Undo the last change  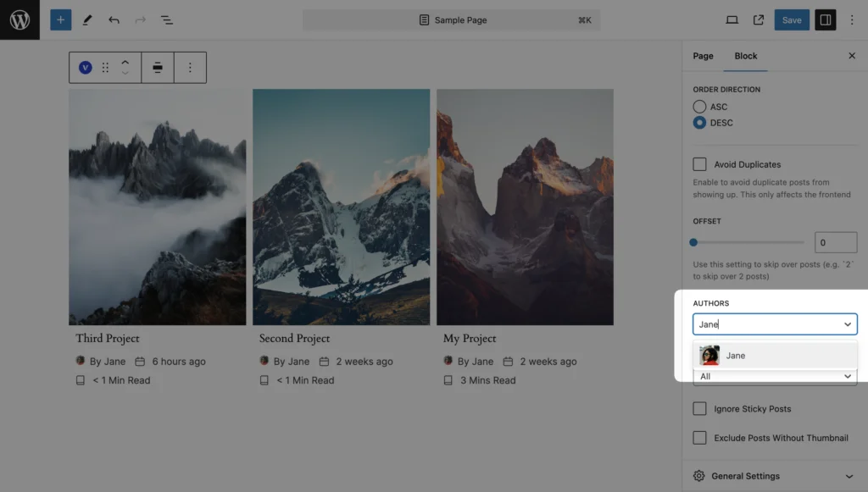(x=114, y=20)
